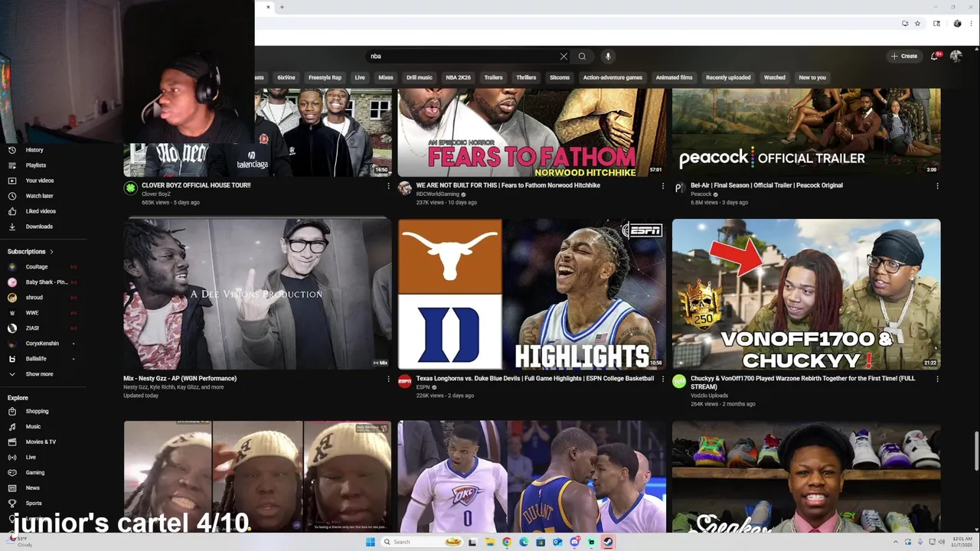Viewport: 980px width, 551px height.
Task: Select the Drill music chip
Action: [x=420, y=77]
